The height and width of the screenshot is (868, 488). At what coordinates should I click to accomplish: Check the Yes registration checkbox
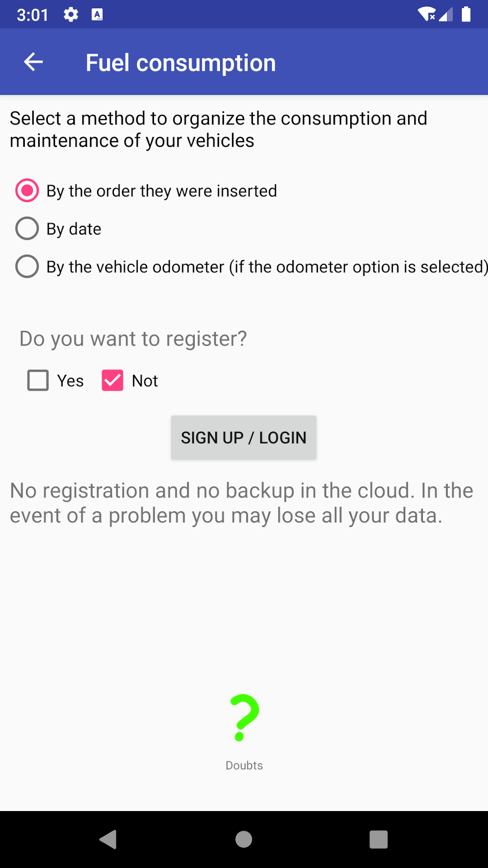coord(38,381)
